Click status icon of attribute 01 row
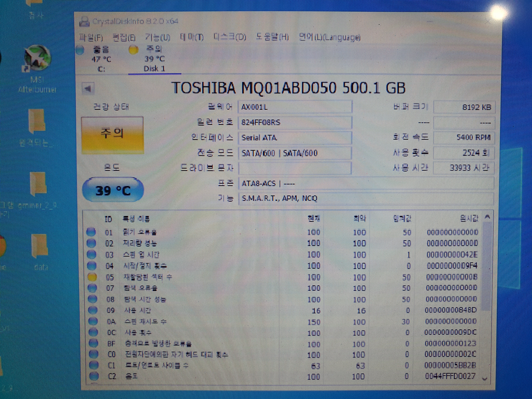 click(x=91, y=232)
